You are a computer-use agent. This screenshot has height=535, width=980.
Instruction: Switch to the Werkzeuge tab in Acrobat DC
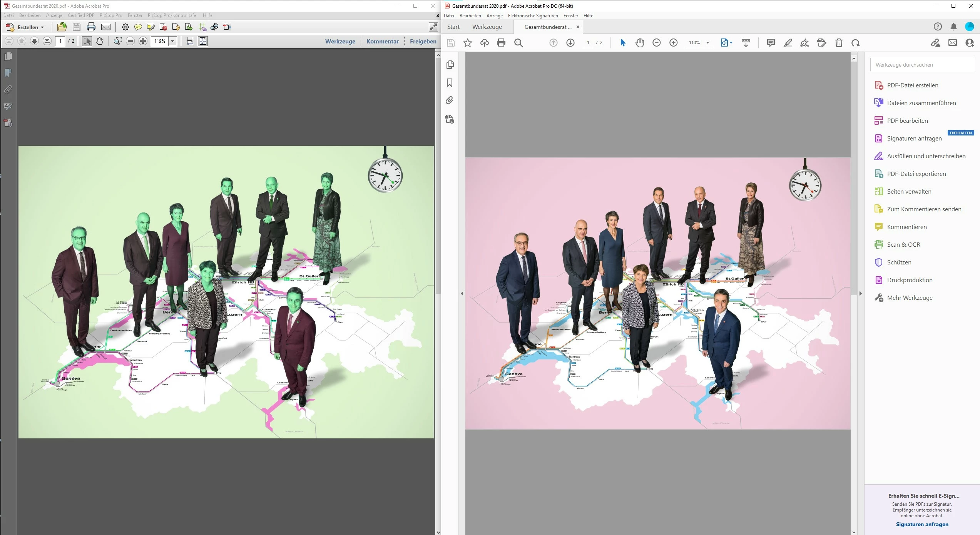[x=487, y=27]
